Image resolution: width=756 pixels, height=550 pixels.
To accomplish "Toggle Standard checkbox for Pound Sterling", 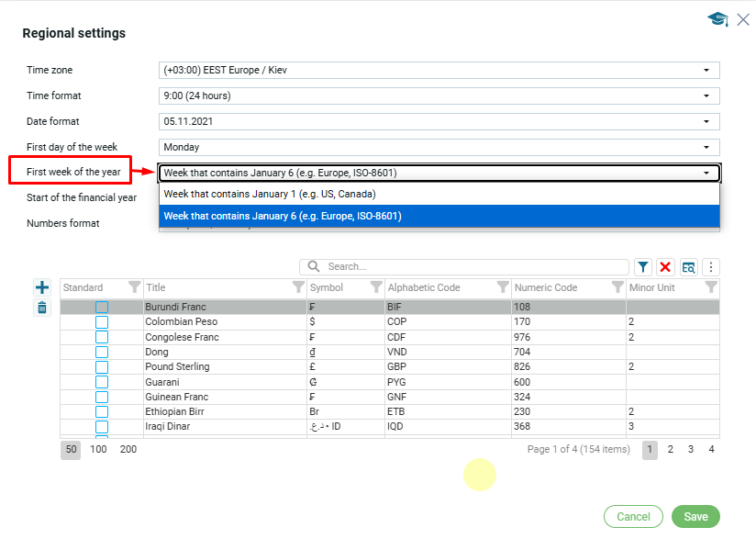I will click(102, 367).
